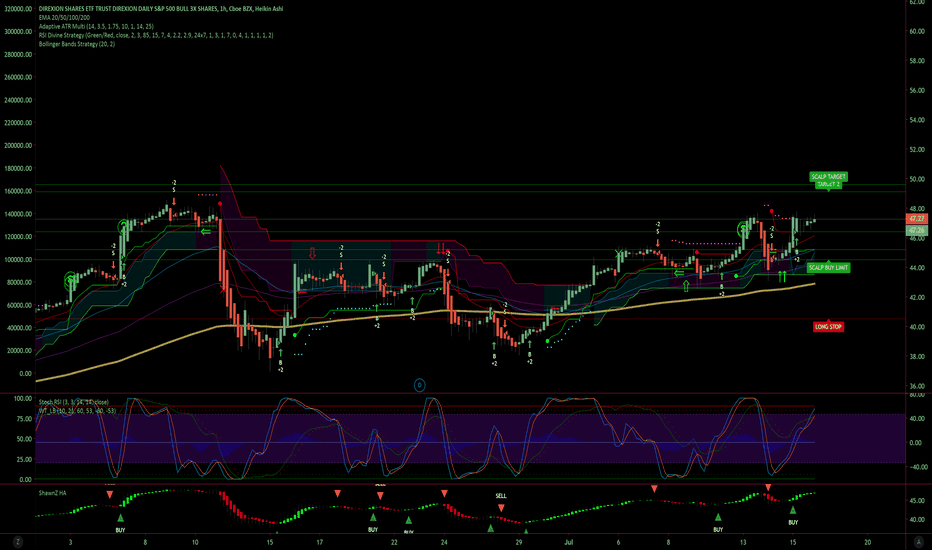Click the 50.00 level on right price scale
Viewport: 932px width, 550px height.
(917, 179)
